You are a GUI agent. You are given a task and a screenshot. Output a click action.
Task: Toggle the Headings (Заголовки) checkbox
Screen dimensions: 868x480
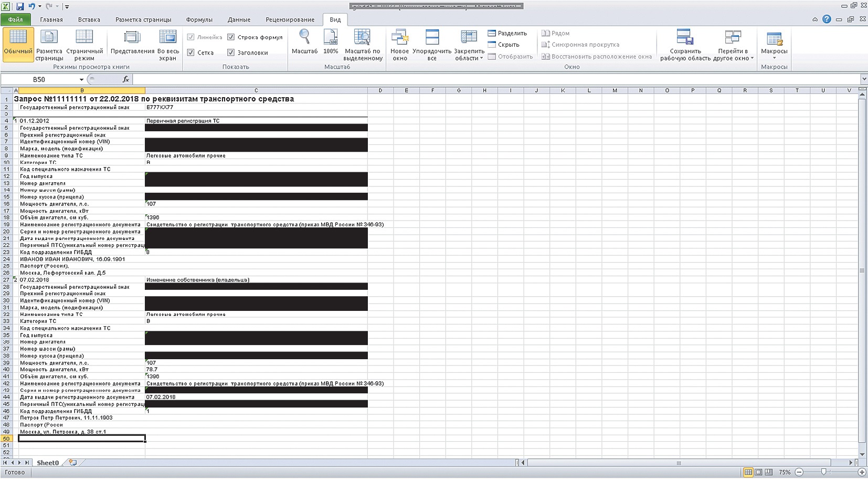[231, 53]
